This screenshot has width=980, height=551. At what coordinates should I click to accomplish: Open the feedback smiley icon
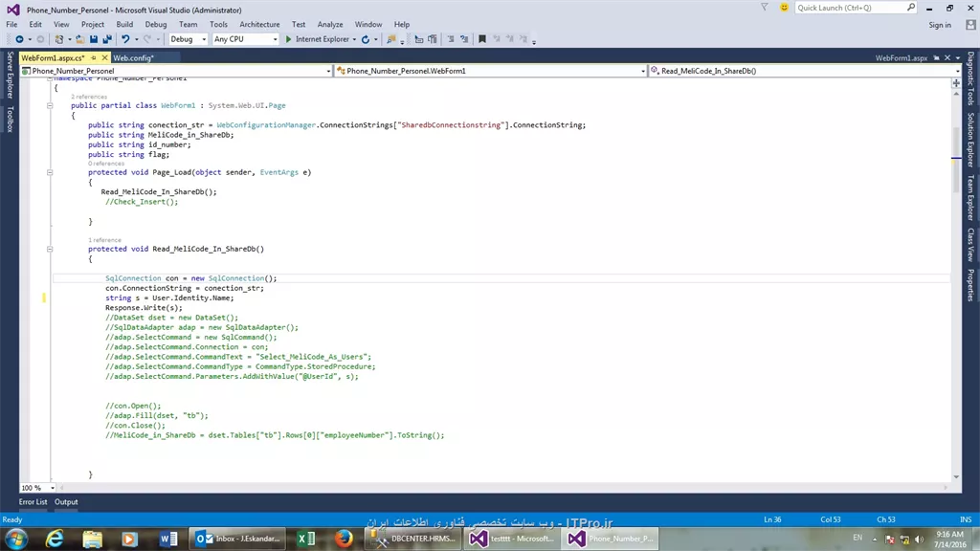click(784, 8)
